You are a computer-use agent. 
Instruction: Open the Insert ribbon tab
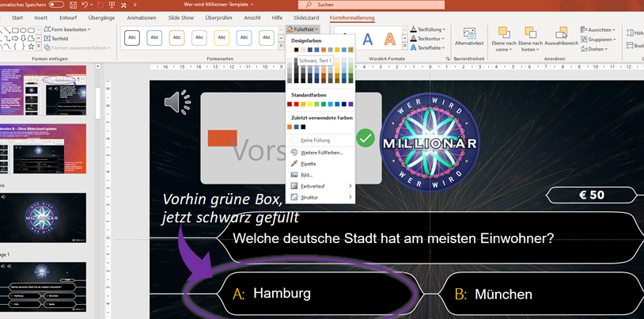(x=40, y=17)
